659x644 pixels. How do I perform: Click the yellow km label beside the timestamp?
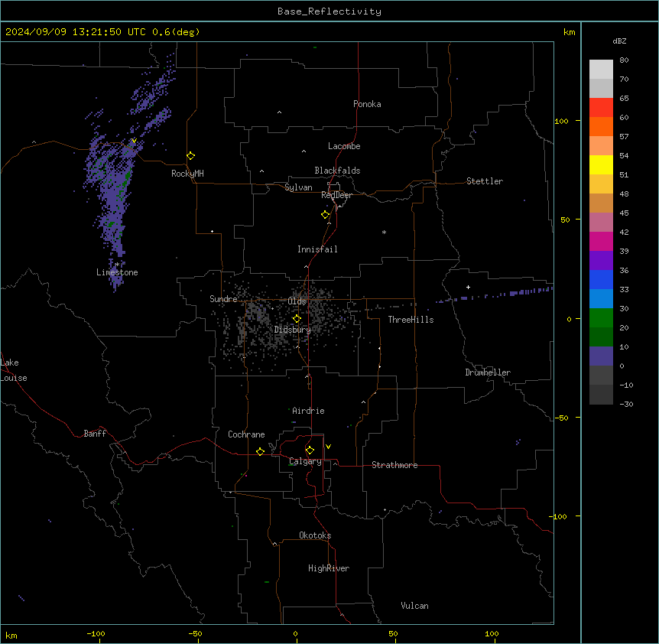tap(569, 32)
